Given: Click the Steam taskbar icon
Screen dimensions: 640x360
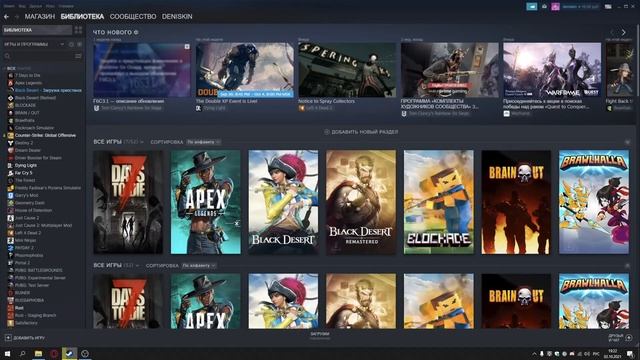Looking at the screenshot, I should 69,353.
